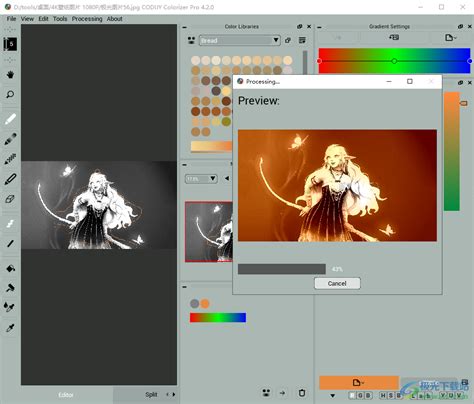Open the Gradient Settings page dropdown icon
Screen dimensions: 474x404
[x=450, y=38]
